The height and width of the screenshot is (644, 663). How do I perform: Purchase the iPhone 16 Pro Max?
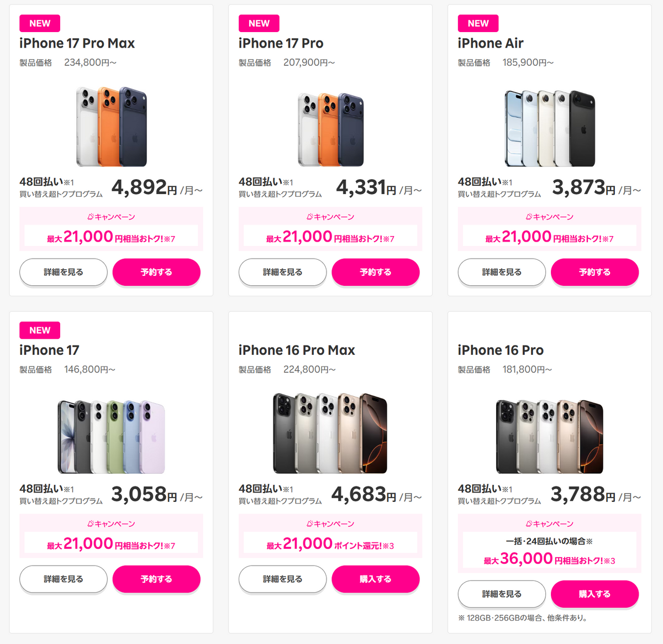point(376,579)
